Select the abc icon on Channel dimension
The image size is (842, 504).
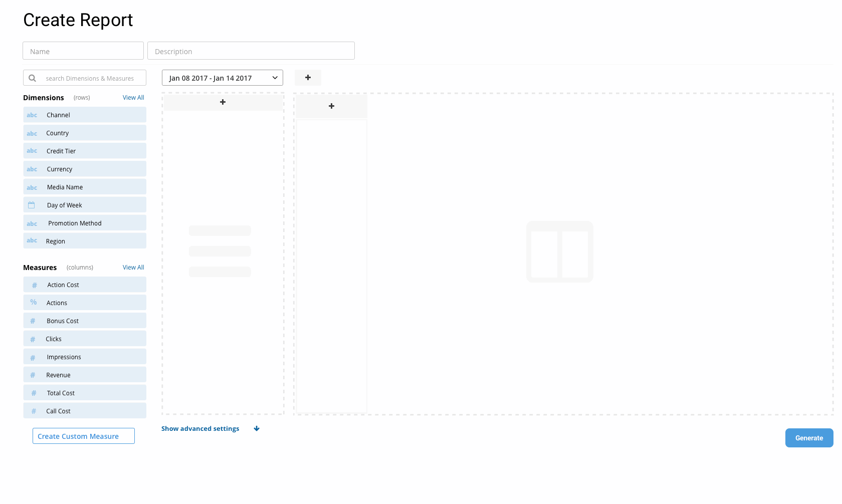32,115
